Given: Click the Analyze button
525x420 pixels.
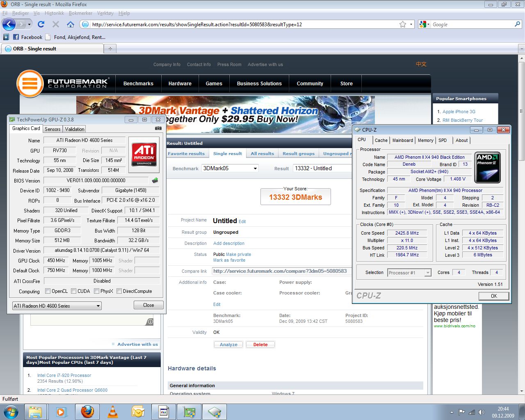Looking at the screenshot, I should 228,345.
